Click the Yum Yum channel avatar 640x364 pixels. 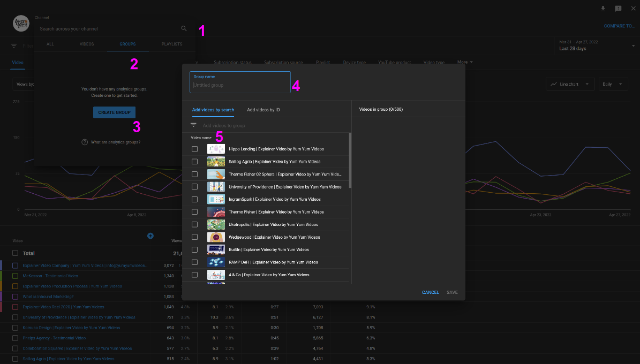(x=21, y=24)
